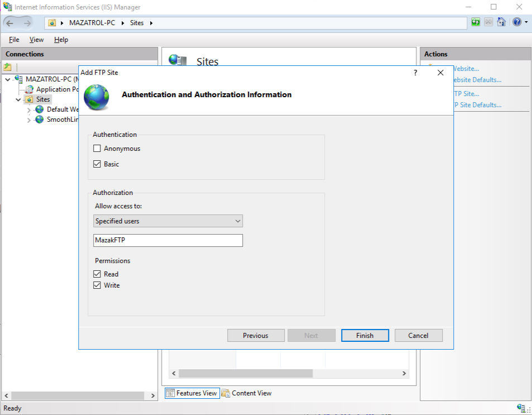Viewport: 532px width, 415px height.
Task: Expand the SmoothLine site node
Action: (x=29, y=120)
